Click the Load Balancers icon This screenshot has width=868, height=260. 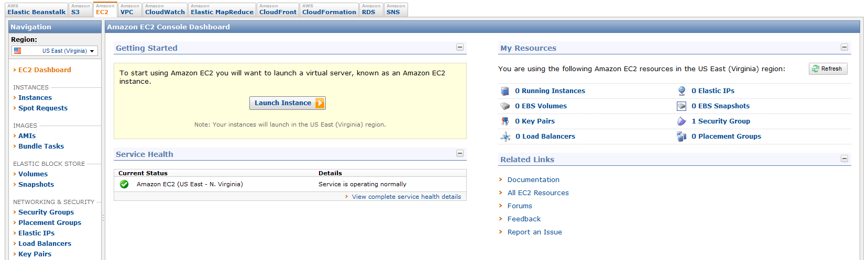[x=505, y=137]
